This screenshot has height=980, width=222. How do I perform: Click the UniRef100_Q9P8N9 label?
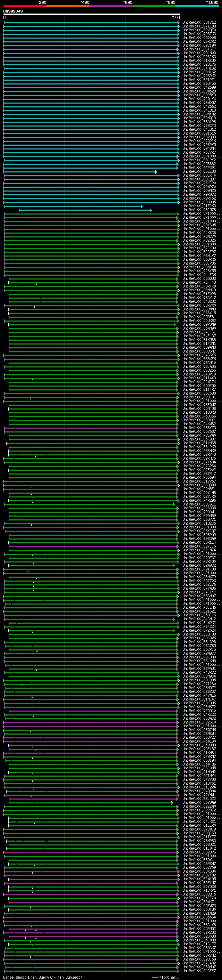(x=199, y=324)
